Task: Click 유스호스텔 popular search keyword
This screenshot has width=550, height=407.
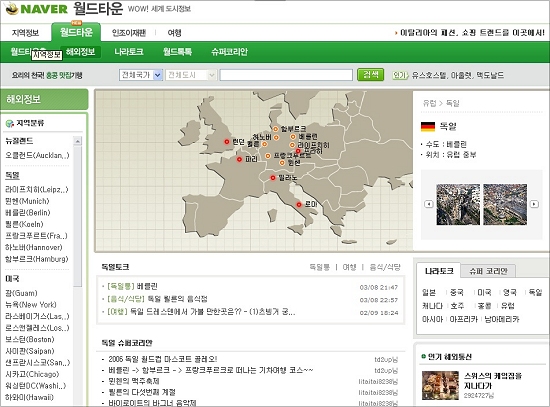Action: click(429, 75)
